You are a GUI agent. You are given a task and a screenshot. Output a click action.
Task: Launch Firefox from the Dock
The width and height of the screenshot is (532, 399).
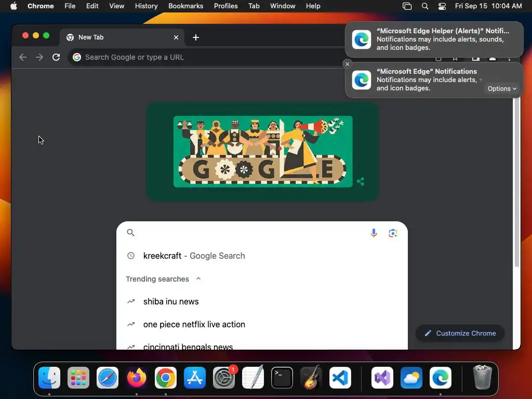pyautogui.click(x=137, y=378)
